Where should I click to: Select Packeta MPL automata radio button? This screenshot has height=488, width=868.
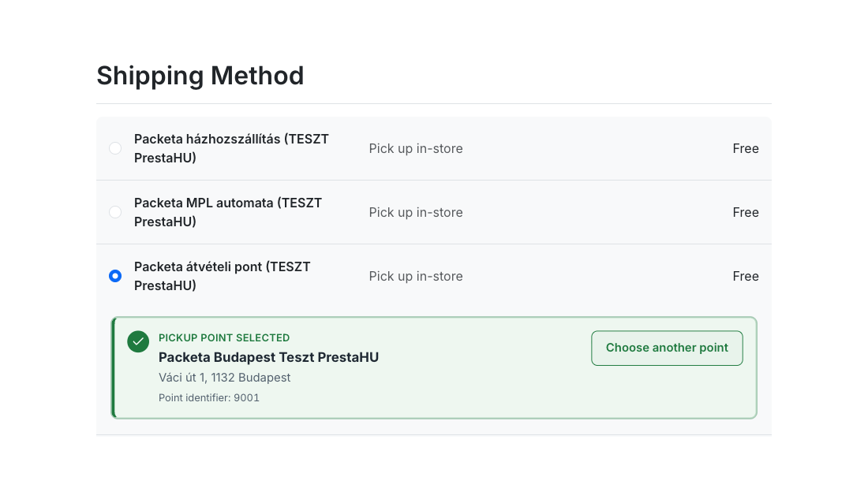(115, 212)
